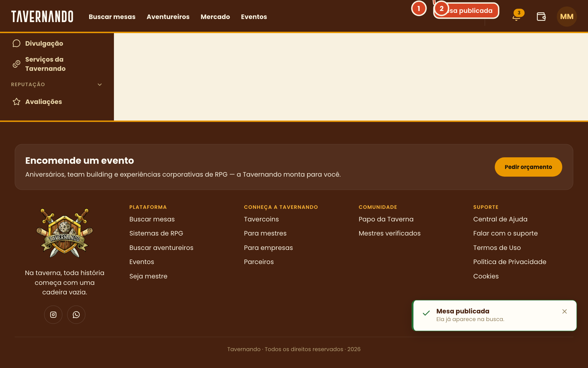Screen dimensions: 588x368
Task: Click the Serviços da Tavernando coins icon
Action: [17, 64]
